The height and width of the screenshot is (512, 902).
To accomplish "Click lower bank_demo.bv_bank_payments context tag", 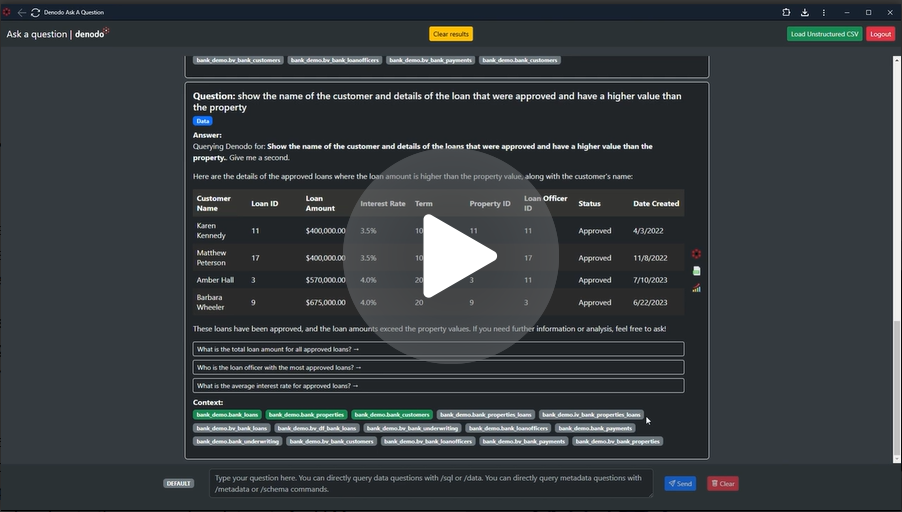I will tap(523, 441).
